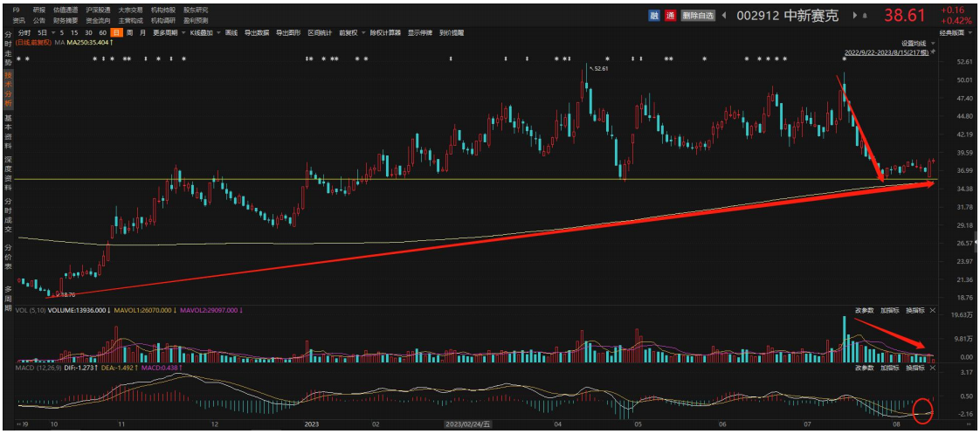Click 改参数 in the VOL panel
This screenshot has height=434, width=980.
864,311
